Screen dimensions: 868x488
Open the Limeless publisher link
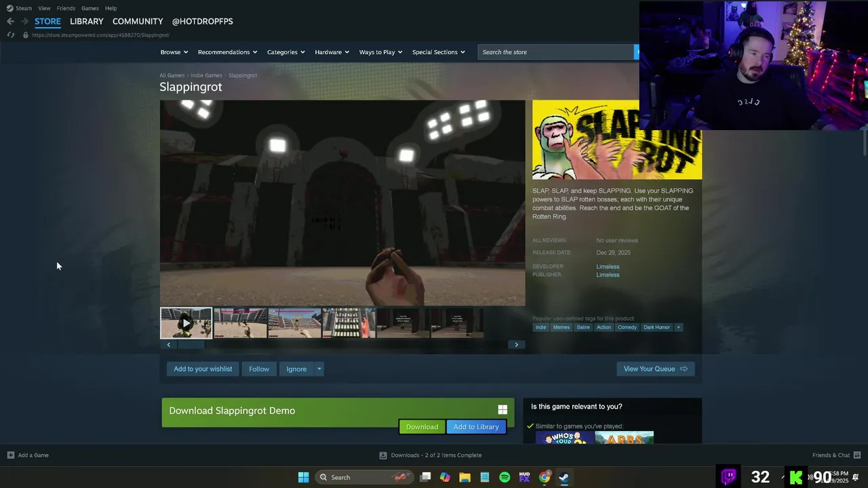point(608,274)
